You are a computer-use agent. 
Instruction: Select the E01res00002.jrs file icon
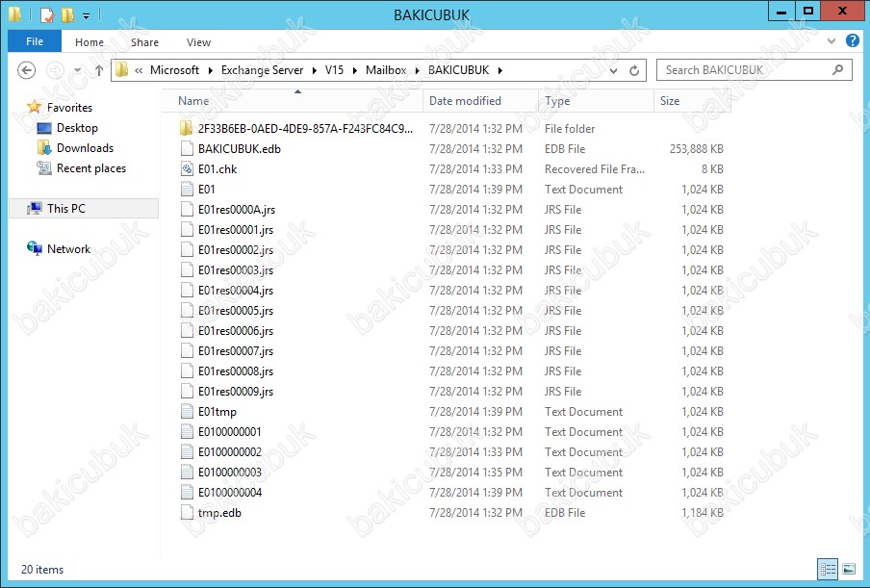[x=187, y=250]
